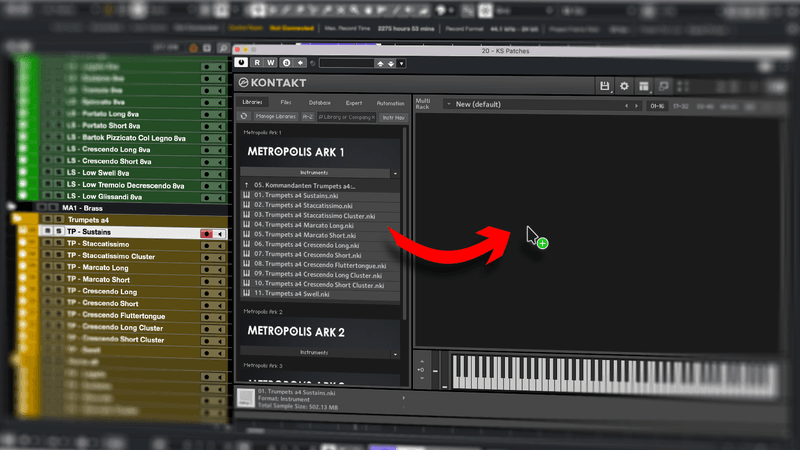800x450 pixels.
Task: Click the Manage Libraries button
Action: click(276, 117)
